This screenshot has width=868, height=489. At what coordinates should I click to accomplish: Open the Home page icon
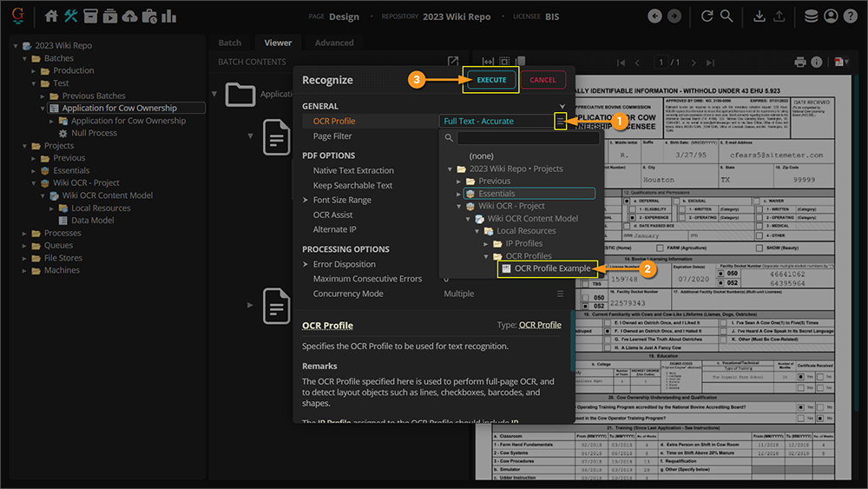click(x=51, y=16)
